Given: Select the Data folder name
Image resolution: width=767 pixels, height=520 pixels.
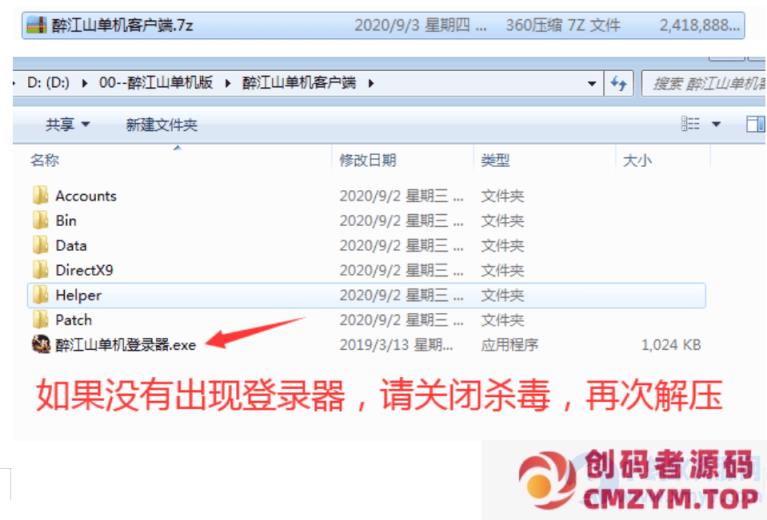Looking at the screenshot, I should (x=71, y=245).
